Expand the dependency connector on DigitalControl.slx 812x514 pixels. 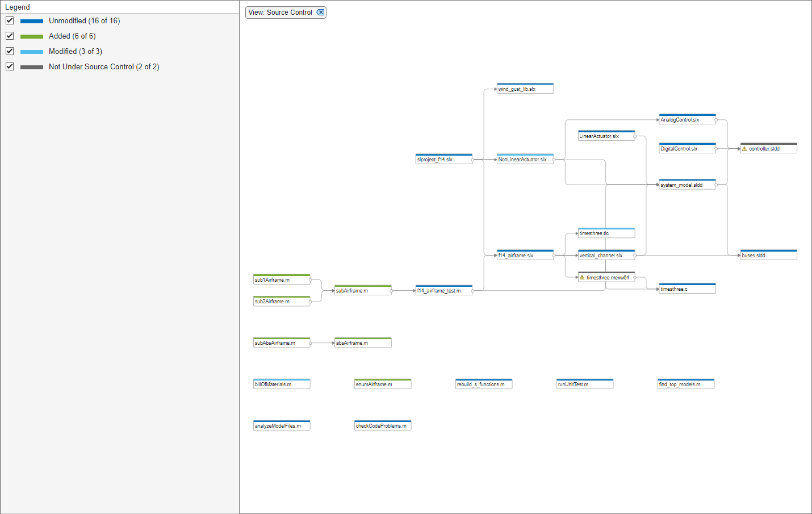pos(717,148)
